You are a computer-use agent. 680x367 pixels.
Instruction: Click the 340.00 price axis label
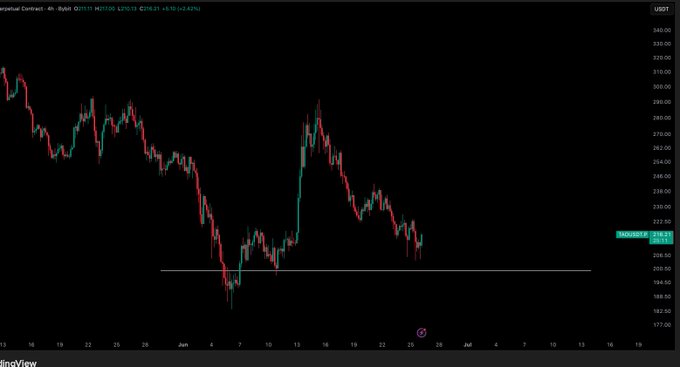click(x=661, y=30)
